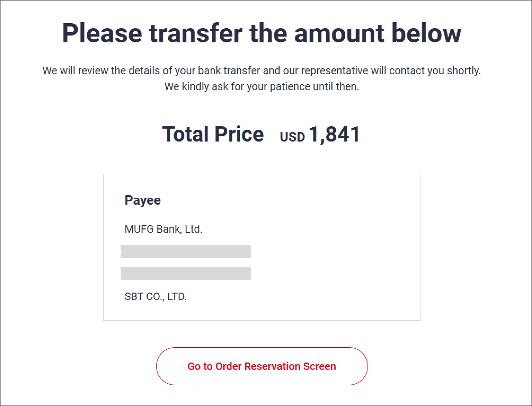Click the word 'patience' in the second line
The height and width of the screenshot is (406, 532).
[290, 87]
